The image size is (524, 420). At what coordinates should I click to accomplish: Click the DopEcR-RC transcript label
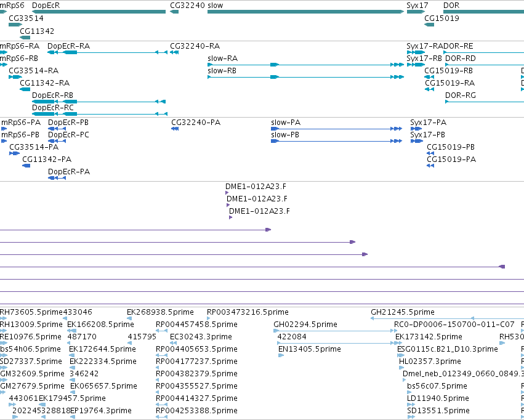53,108
